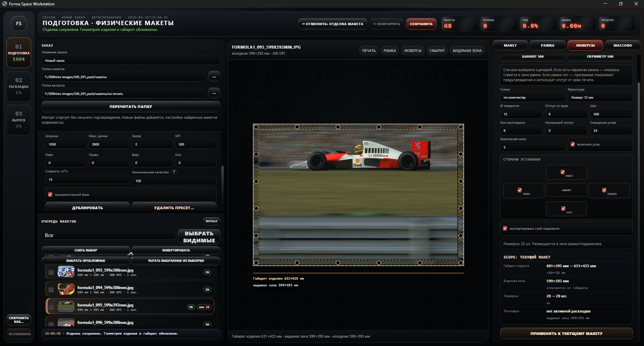This screenshot has width=644, height=346.
Task: Open the Схема dropdown 'по количеству'
Action: coord(532,97)
